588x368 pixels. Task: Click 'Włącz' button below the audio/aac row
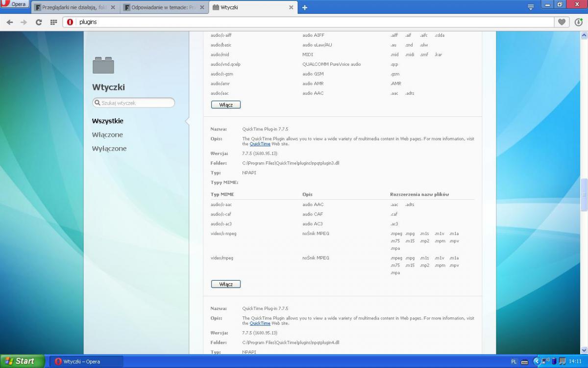coord(226,105)
